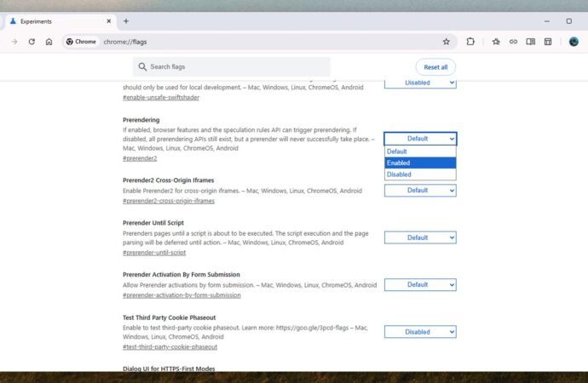
Task: Maximize the Chrome window
Action: point(569,21)
